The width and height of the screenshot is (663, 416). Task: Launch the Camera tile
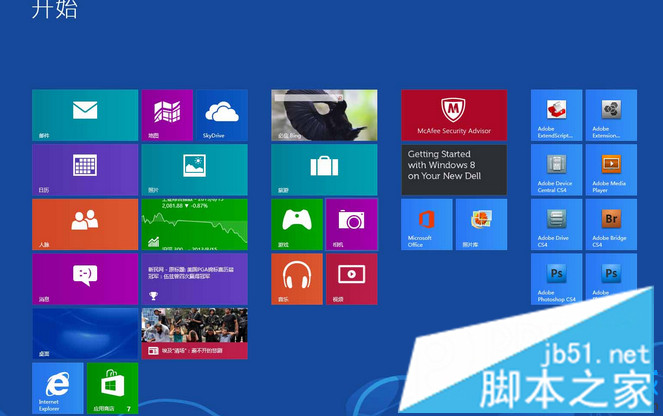point(351,224)
